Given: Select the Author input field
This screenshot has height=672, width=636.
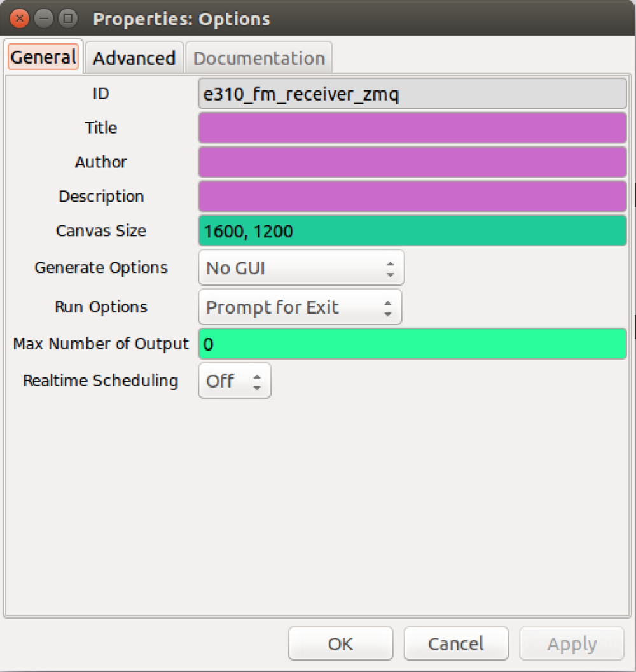Looking at the screenshot, I should click(412, 162).
